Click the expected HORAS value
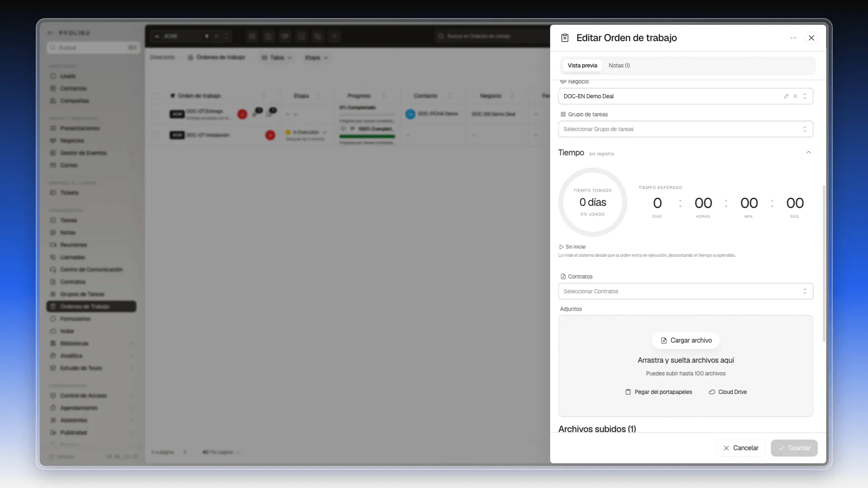Screen dimensions: 868x488 [x=703, y=203]
